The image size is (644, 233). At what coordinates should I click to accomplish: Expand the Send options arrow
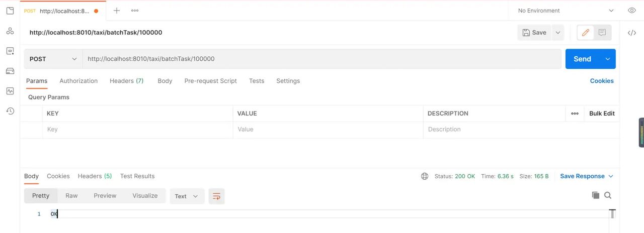[607, 59]
